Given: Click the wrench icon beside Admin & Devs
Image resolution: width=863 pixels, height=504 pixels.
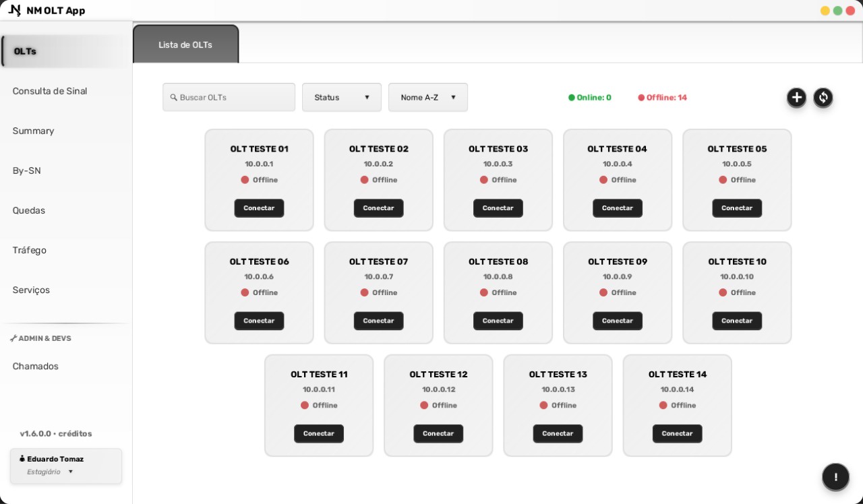Looking at the screenshot, I should 13,338.
